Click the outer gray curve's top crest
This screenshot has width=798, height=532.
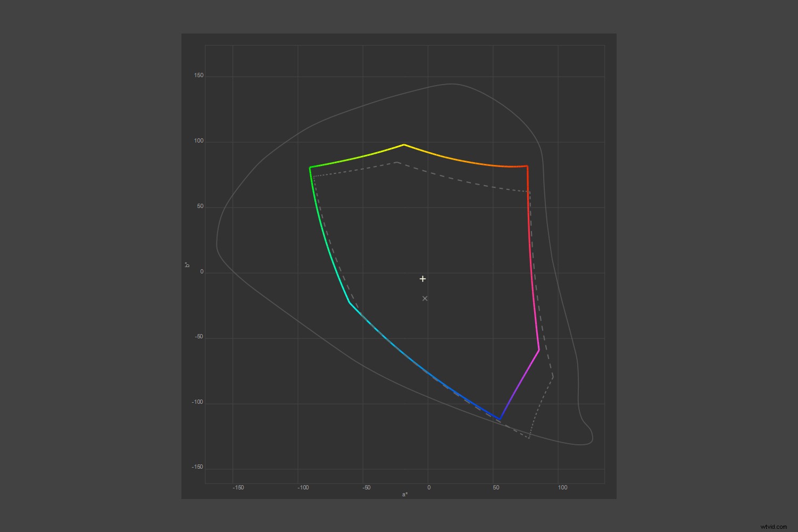pyautogui.click(x=451, y=84)
